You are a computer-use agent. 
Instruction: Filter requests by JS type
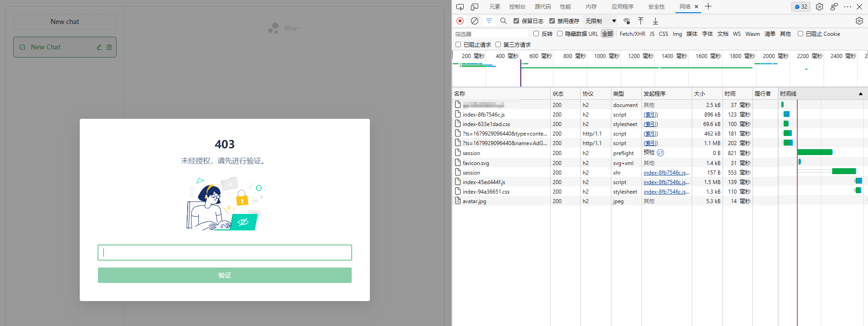click(x=652, y=34)
